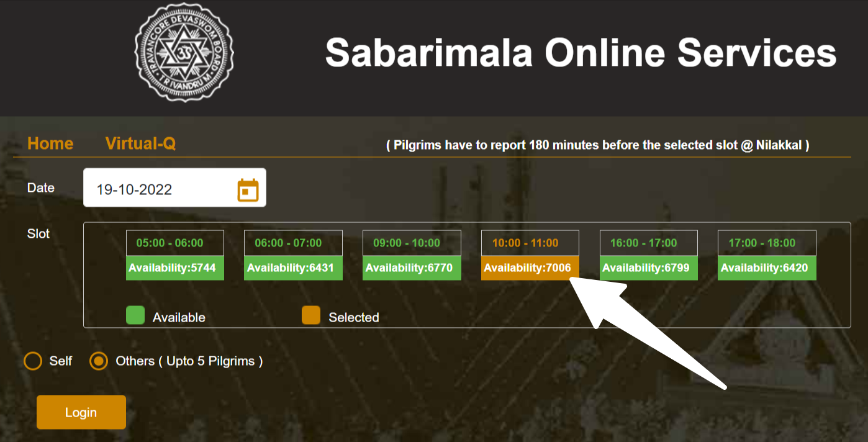Click the Availability:5744 label
This screenshot has height=442, width=868.
point(174,268)
